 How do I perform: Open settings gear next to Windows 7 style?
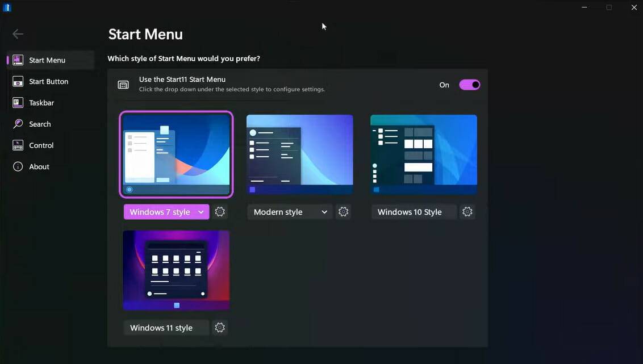220,211
